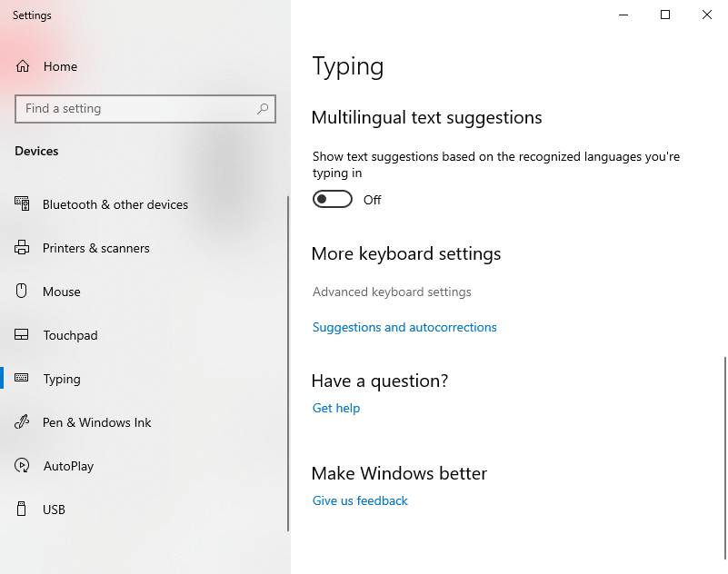Click the Pen & Windows Ink icon
The image size is (728, 574).
pyautogui.click(x=22, y=421)
